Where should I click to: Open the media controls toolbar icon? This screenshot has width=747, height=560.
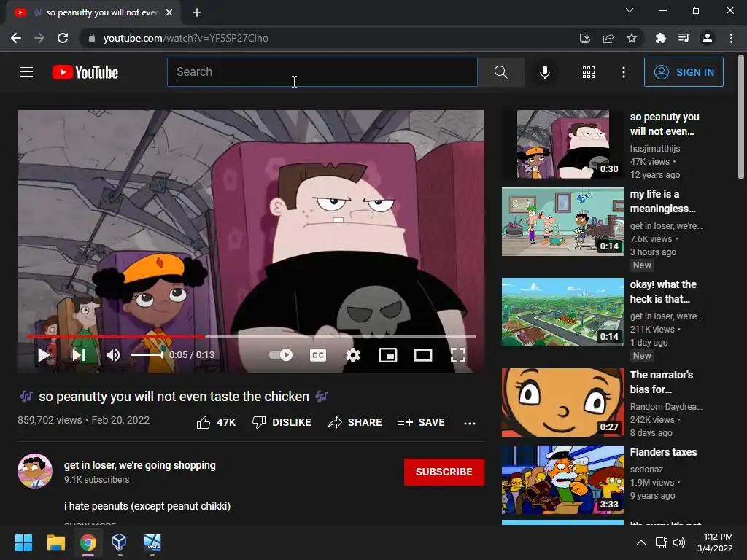pos(684,38)
